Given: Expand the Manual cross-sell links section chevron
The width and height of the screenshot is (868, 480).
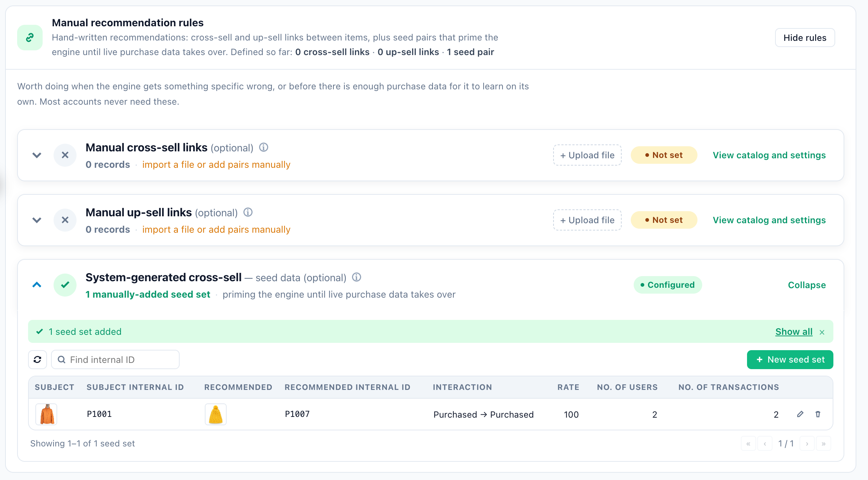Looking at the screenshot, I should click(37, 155).
